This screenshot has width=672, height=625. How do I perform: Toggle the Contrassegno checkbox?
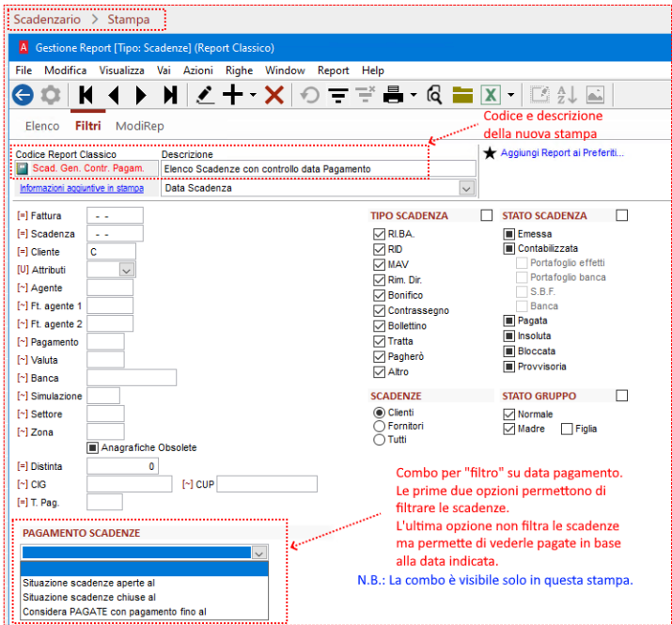[380, 310]
